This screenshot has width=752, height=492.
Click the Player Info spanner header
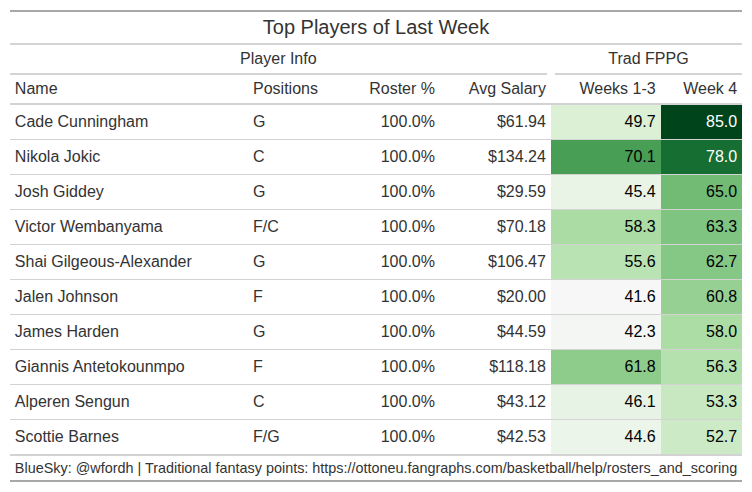pos(278,59)
